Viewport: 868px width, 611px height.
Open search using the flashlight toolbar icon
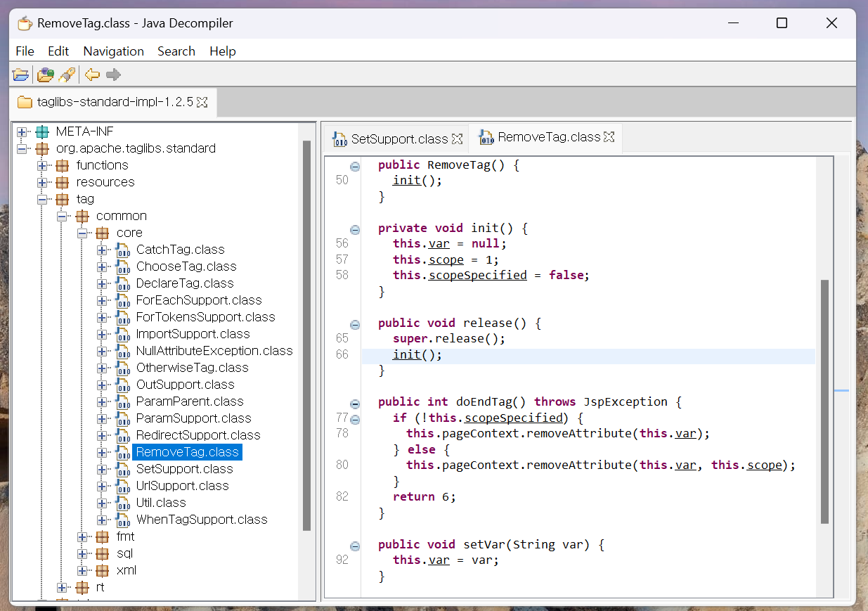(x=67, y=75)
